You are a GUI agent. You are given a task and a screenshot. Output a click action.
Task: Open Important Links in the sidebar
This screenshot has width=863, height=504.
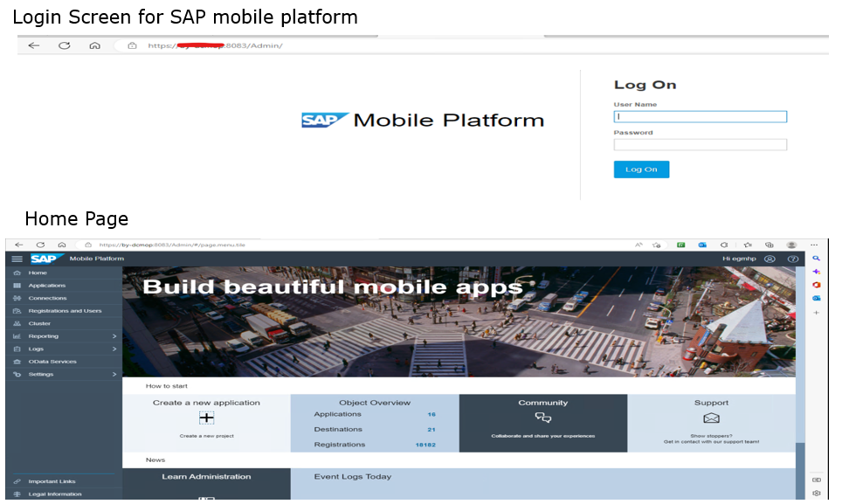coord(52,481)
